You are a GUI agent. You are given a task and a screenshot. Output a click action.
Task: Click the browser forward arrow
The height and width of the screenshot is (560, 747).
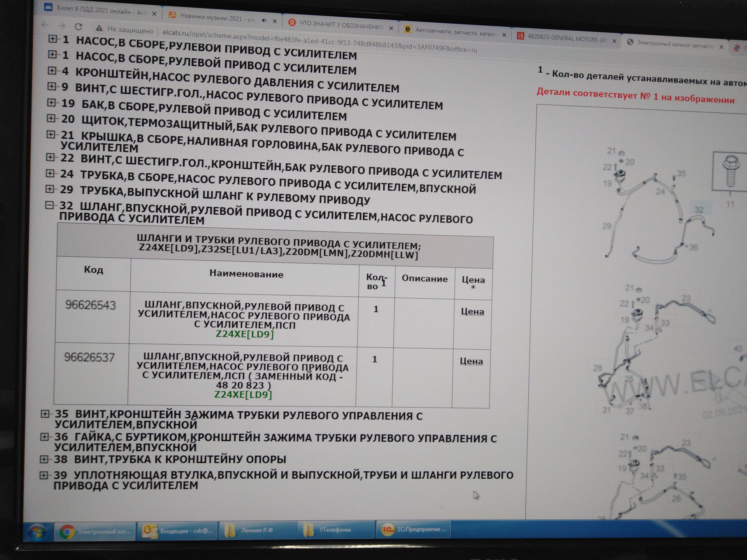[61, 26]
